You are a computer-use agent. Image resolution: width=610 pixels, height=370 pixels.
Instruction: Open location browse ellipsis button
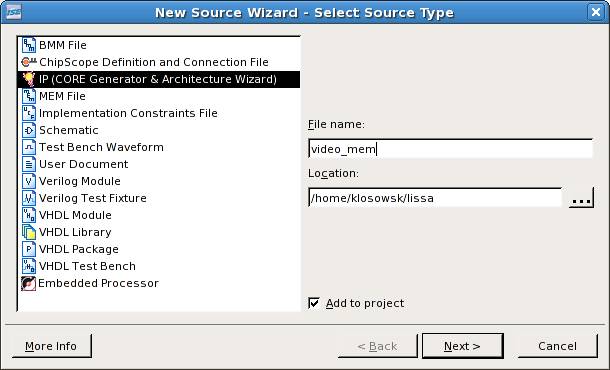[x=581, y=198]
